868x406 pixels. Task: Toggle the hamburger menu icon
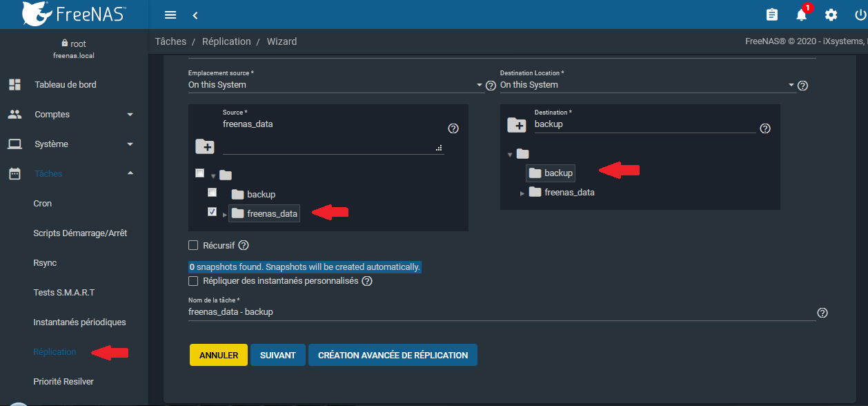pyautogui.click(x=170, y=14)
